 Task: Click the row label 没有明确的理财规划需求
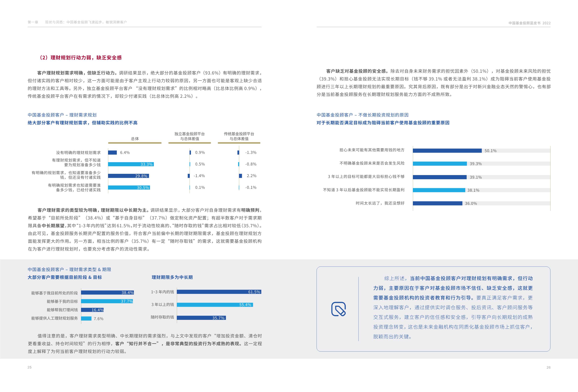click(78, 153)
